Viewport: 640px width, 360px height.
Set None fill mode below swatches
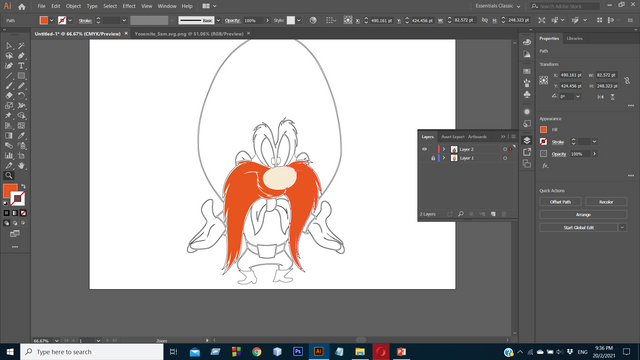click(x=23, y=213)
